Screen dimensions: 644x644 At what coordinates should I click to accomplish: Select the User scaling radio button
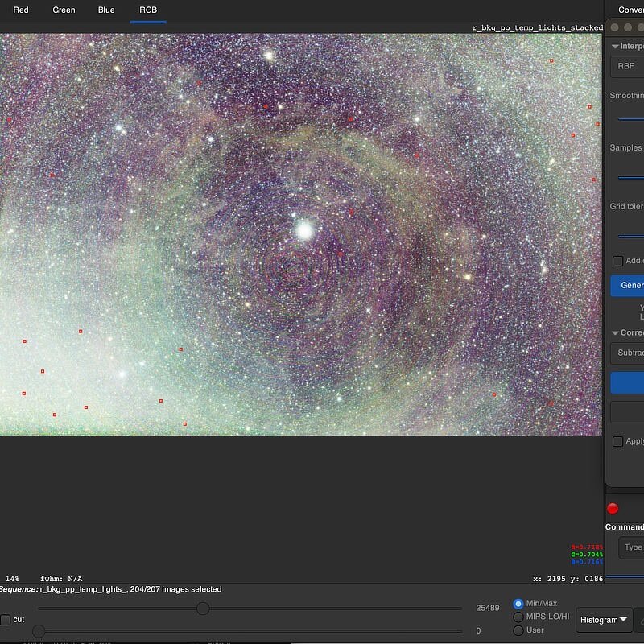pyautogui.click(x=519, y=630)
